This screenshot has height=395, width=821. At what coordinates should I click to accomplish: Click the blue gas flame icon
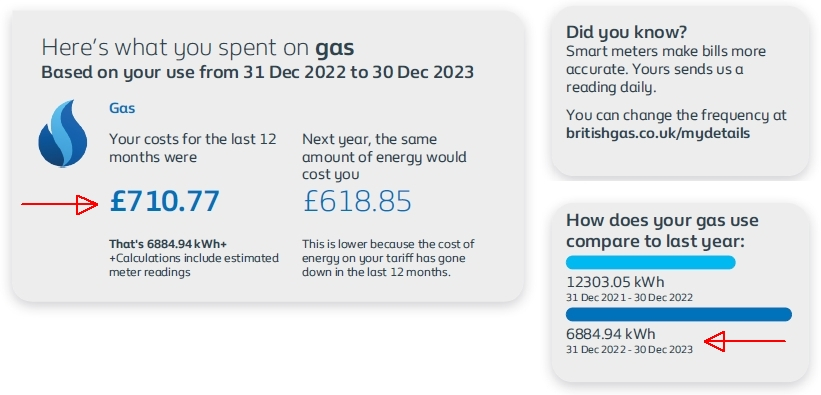[63, 134]
